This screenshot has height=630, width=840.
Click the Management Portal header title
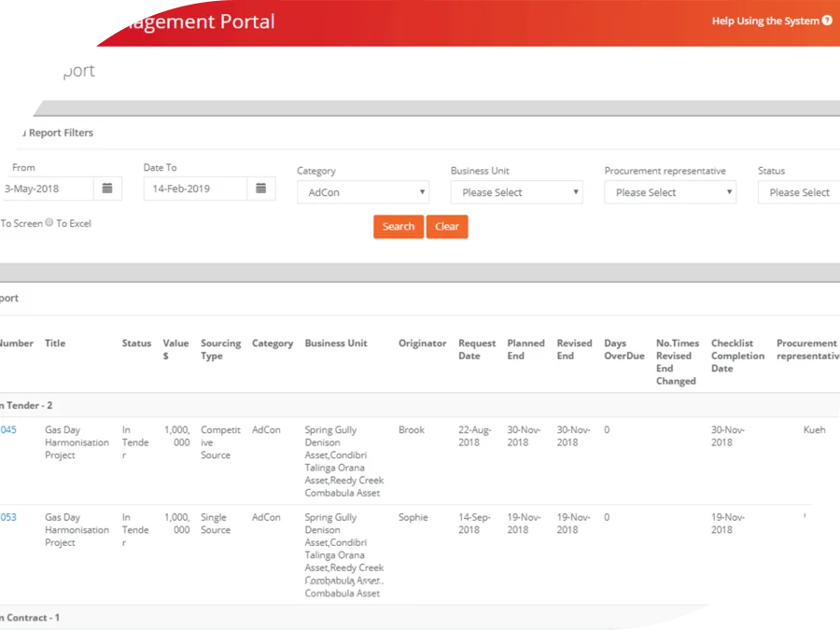pos(201,22)
